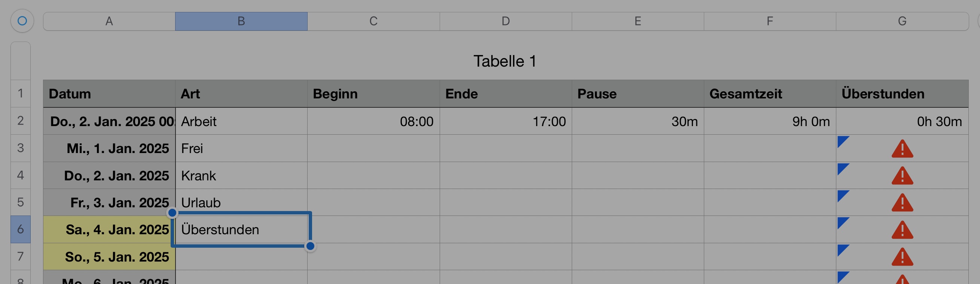The image size is (980, 284).
Task: Click the blue corner flag in row 3 Überstunden
Action: click(843, 141)
